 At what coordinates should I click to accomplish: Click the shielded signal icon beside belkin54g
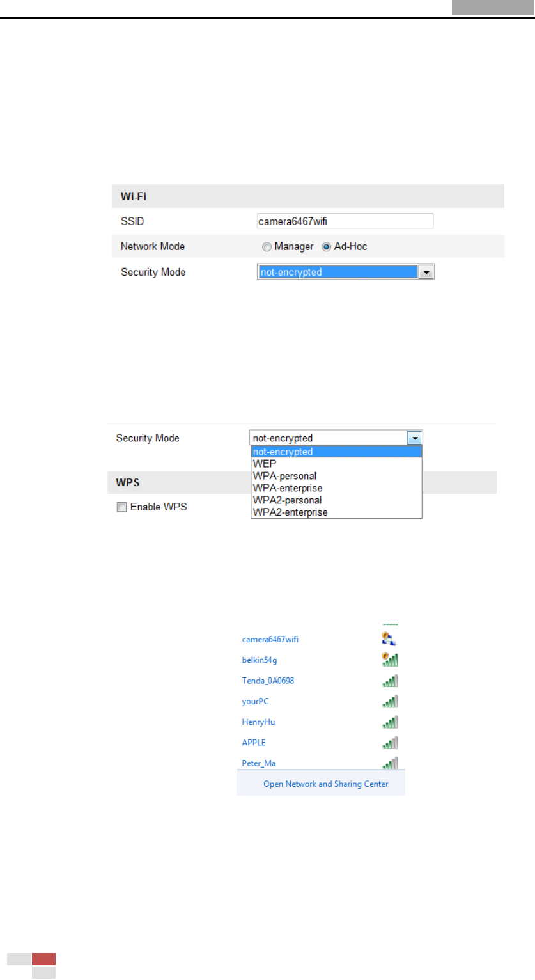[x=390, y=659]
